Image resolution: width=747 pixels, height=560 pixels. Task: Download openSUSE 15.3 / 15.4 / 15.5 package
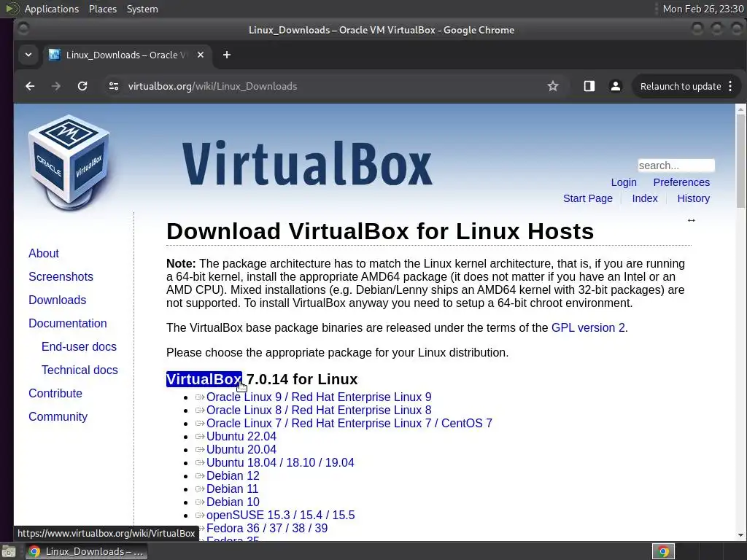point(281,516)
